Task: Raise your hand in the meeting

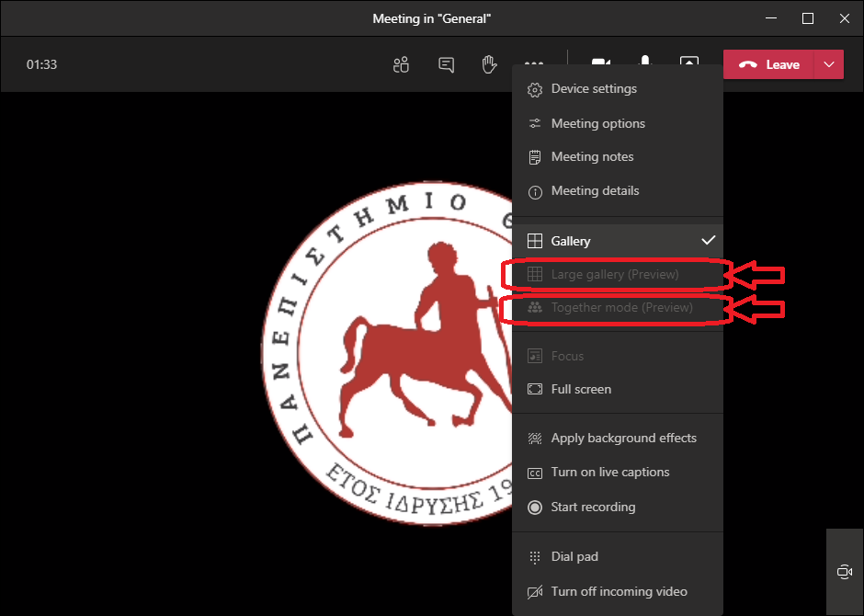Action: [489, 64]
